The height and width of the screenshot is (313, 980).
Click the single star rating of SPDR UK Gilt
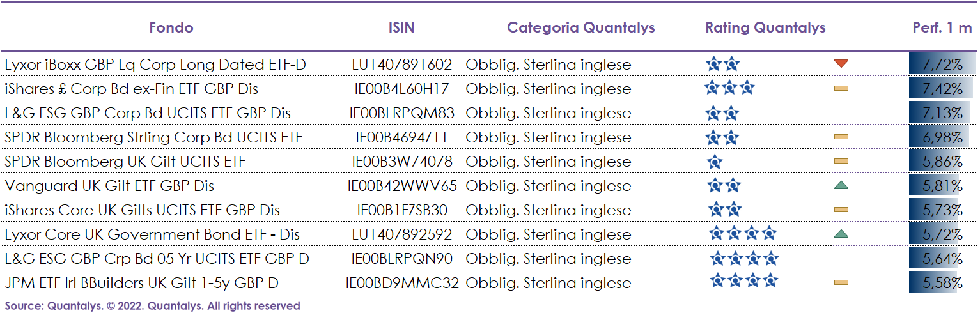point(715,162)
